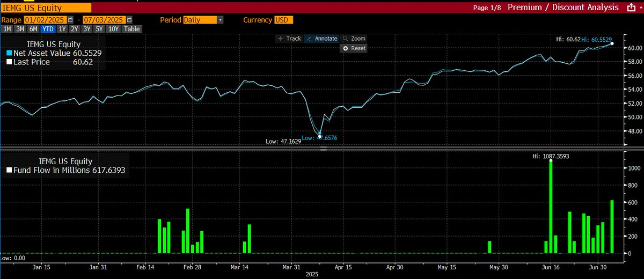Activate the Track crosshair tool
Viewport: 644px width, 279px height.
pos(289,39)
